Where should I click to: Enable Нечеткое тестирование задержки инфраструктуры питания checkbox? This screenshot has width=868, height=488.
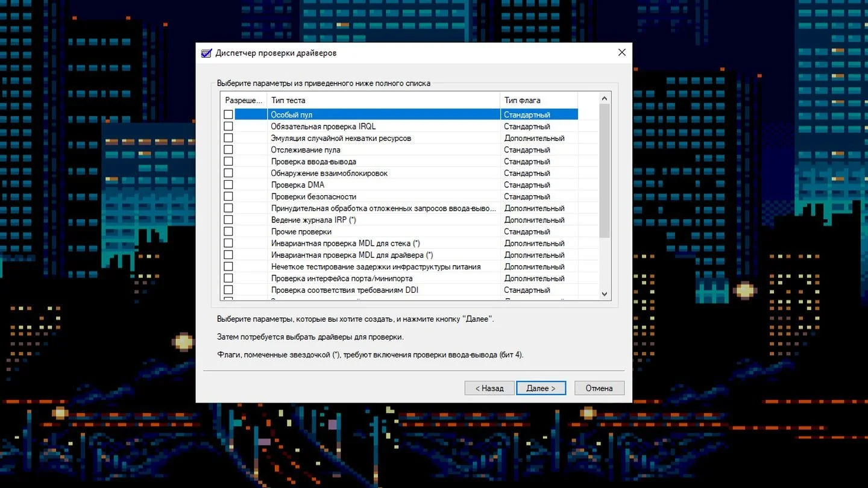click(x=228, y=266)
